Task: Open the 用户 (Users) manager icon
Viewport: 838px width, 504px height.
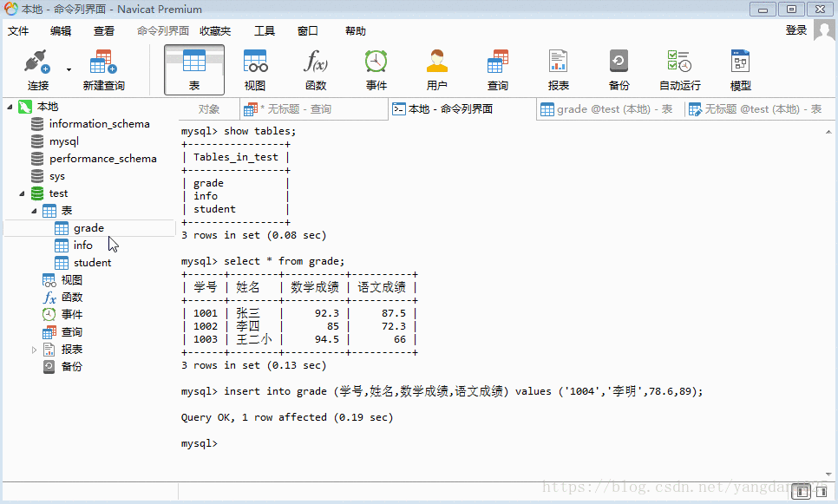Action: [x=436, y=68]
